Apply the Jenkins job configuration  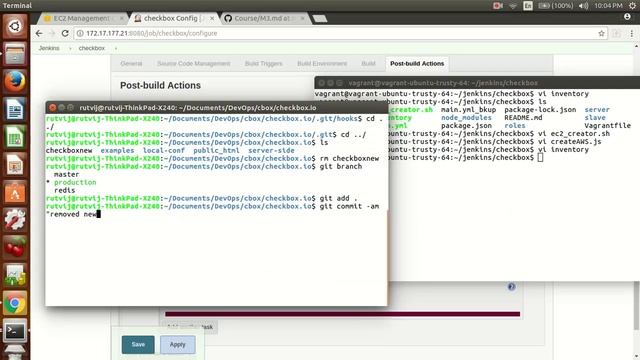(x=178, y=344)
